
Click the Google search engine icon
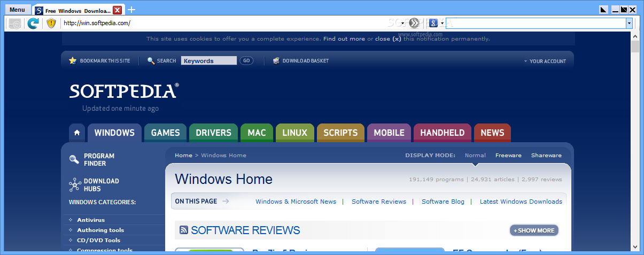click(x=433, y=23)
